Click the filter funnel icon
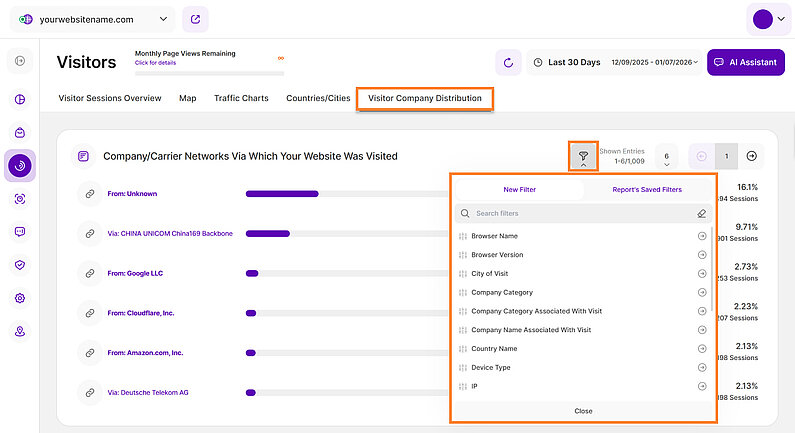 (583, 156)
